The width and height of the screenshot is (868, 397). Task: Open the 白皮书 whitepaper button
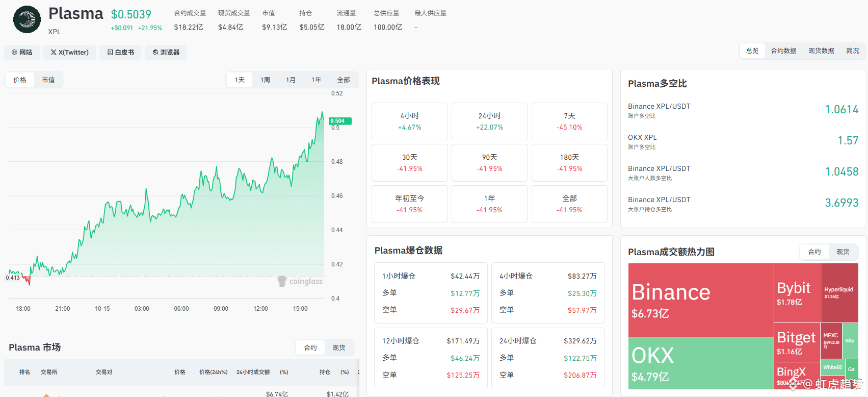point(121,52)
